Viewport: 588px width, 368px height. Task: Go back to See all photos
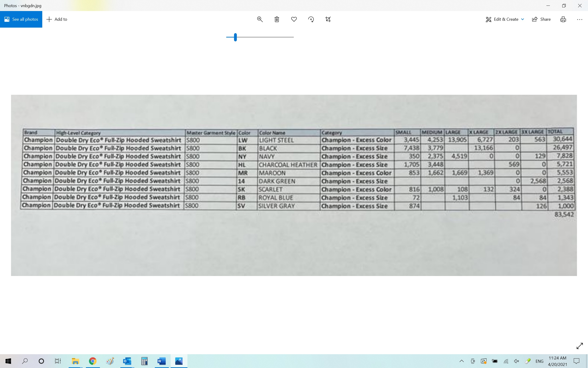click(21, 19)
